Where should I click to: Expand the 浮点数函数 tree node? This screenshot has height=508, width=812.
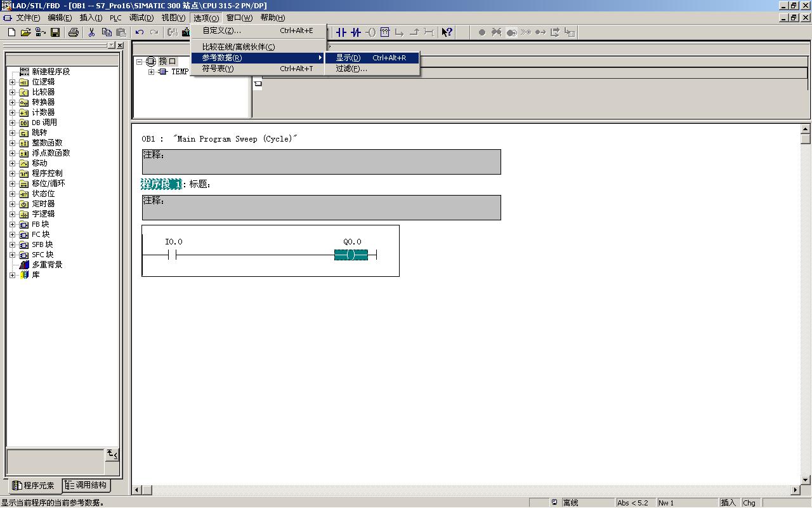point(12,153)
